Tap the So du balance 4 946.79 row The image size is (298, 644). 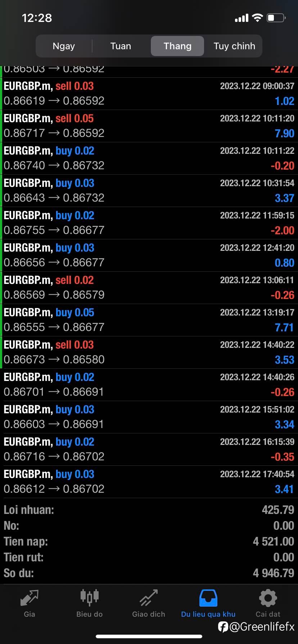[149, 573]
